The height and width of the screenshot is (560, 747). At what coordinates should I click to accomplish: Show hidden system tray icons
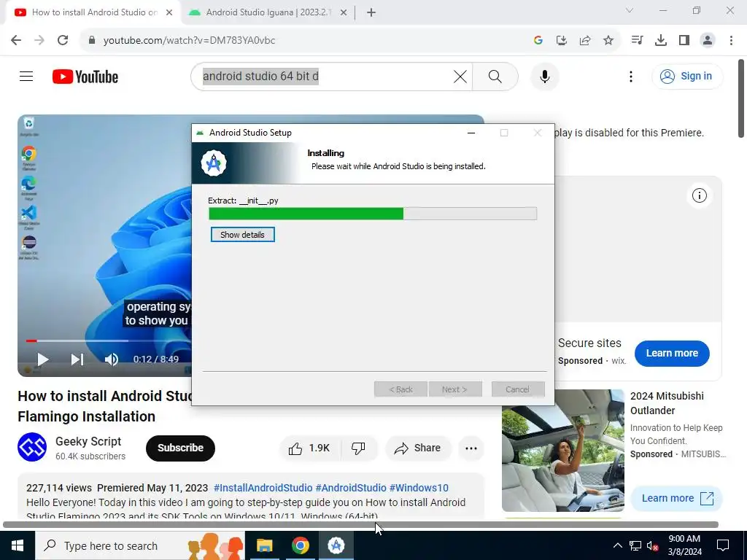(617, 545)
